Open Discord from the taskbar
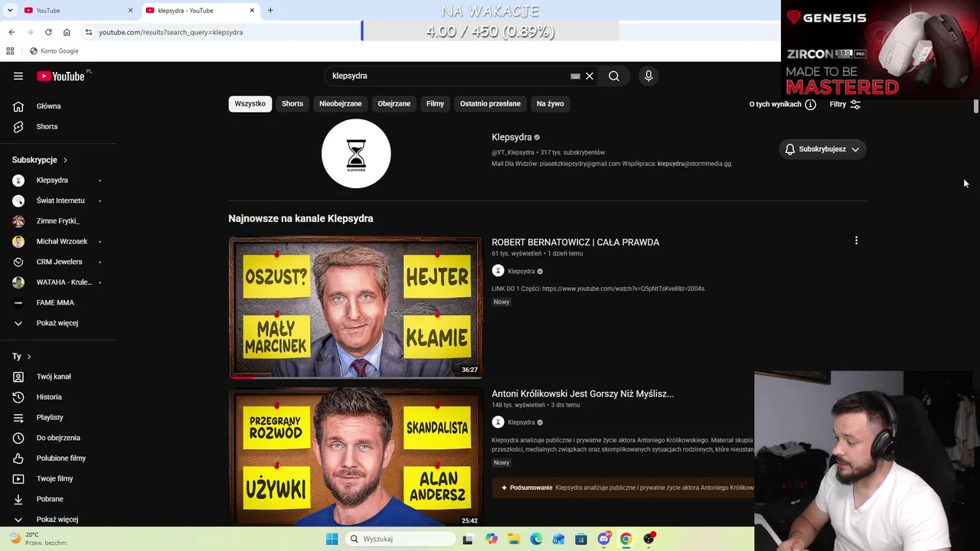The image size is (980, 551). (604, 539)
